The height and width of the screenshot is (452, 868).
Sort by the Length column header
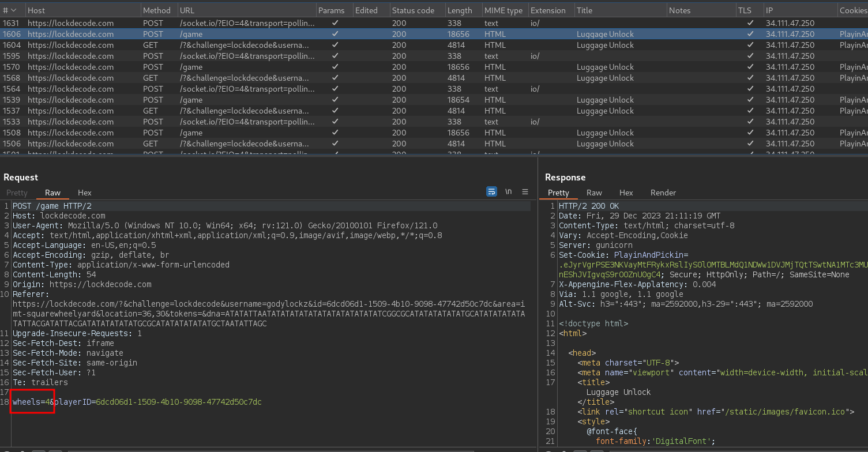(x=463, y=10)
